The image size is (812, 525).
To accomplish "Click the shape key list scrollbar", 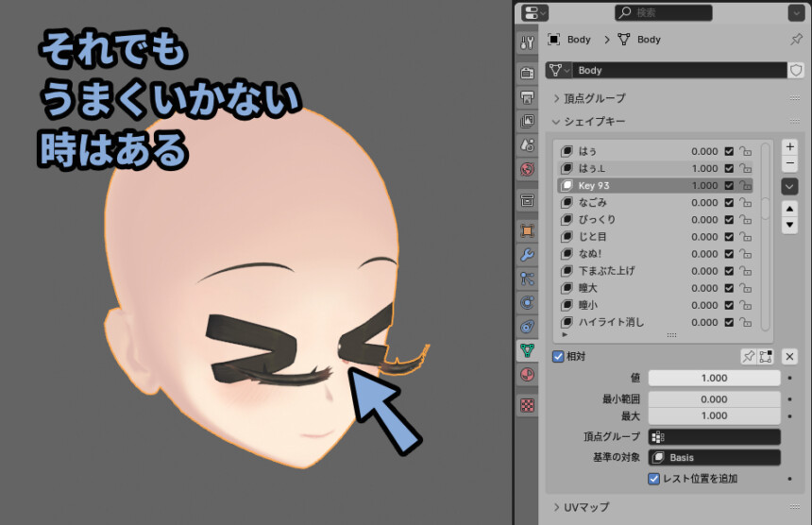I will pyautogui.click(x=765, y=209).
